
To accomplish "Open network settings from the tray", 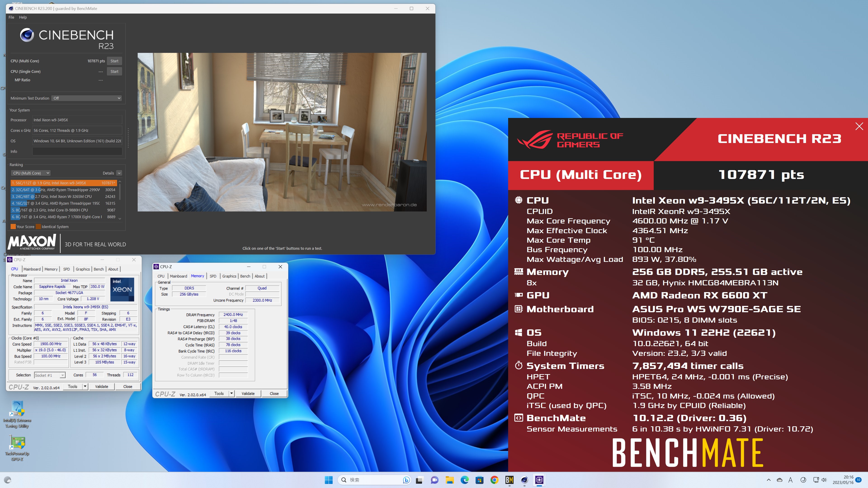I will [x=816, y=480].
